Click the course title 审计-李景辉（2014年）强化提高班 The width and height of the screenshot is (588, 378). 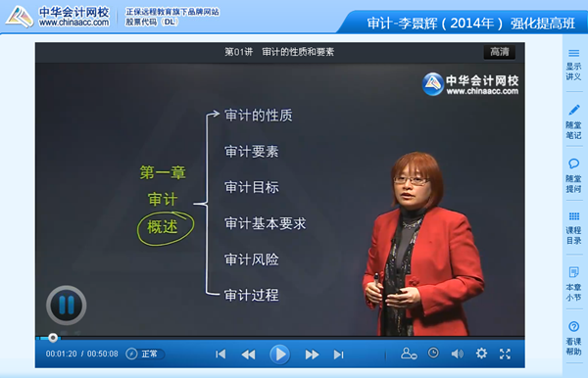coord(470,24)
